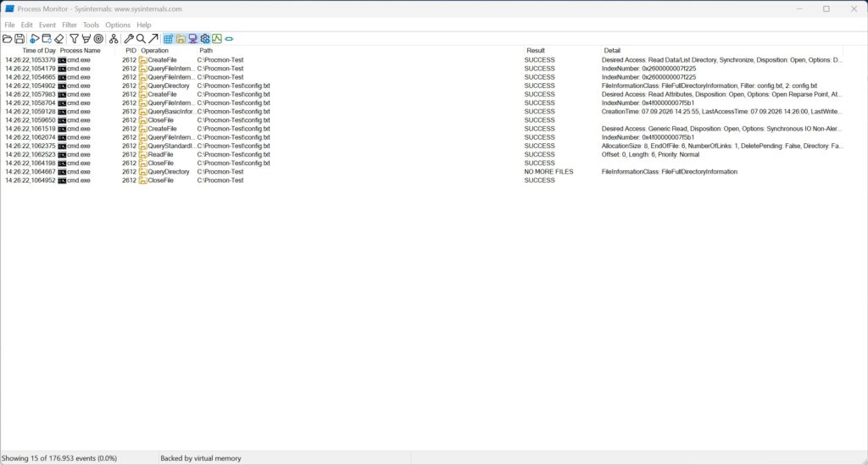The height and width of the screenshot is (465, 868).
Task: Select the QueryBasicInfor... operation row
Action: (422, 111)
